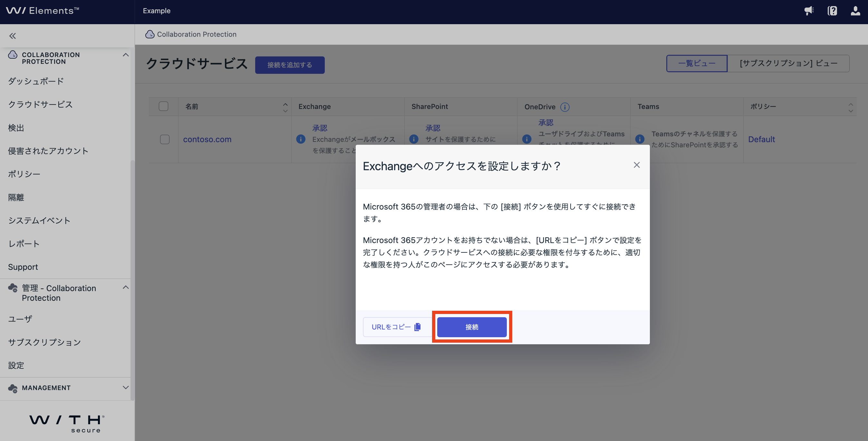
Task: Open ポリシー in the sidebar
Action: pos(24,174)
